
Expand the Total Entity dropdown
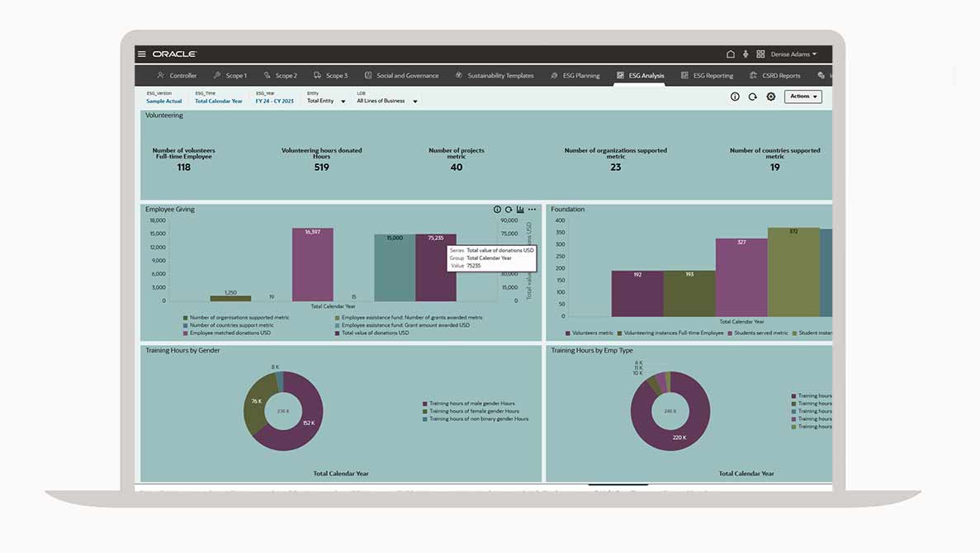[326, 101]
